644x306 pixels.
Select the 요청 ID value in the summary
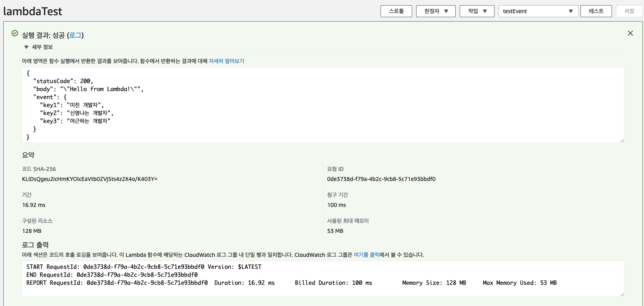381,179
